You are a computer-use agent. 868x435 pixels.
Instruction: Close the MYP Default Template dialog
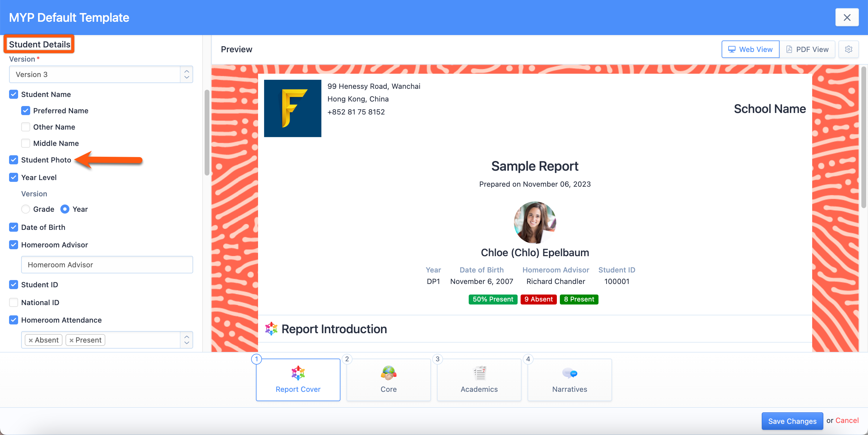(x=847, y=17)
